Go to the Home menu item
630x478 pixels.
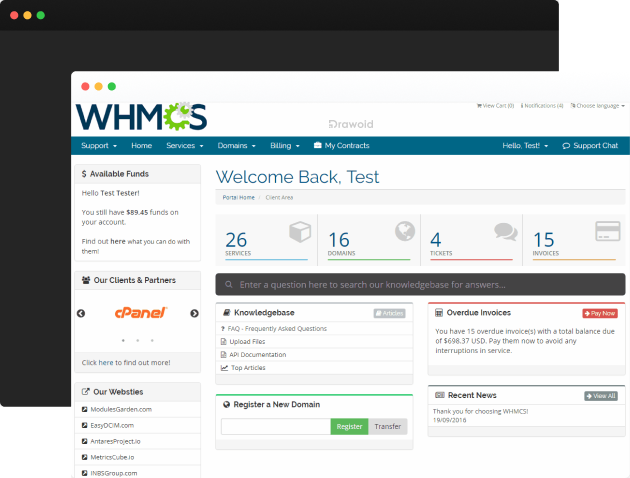click(141, 145)
